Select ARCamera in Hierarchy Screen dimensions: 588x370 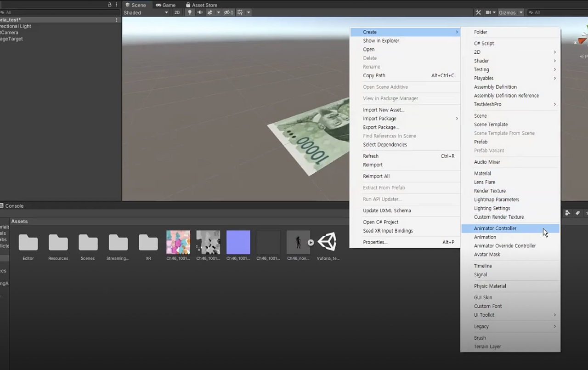[9, 33]
